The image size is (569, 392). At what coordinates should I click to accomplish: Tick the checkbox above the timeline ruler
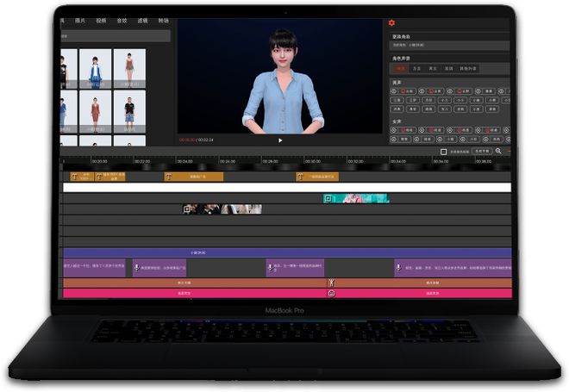coord(443,152)
